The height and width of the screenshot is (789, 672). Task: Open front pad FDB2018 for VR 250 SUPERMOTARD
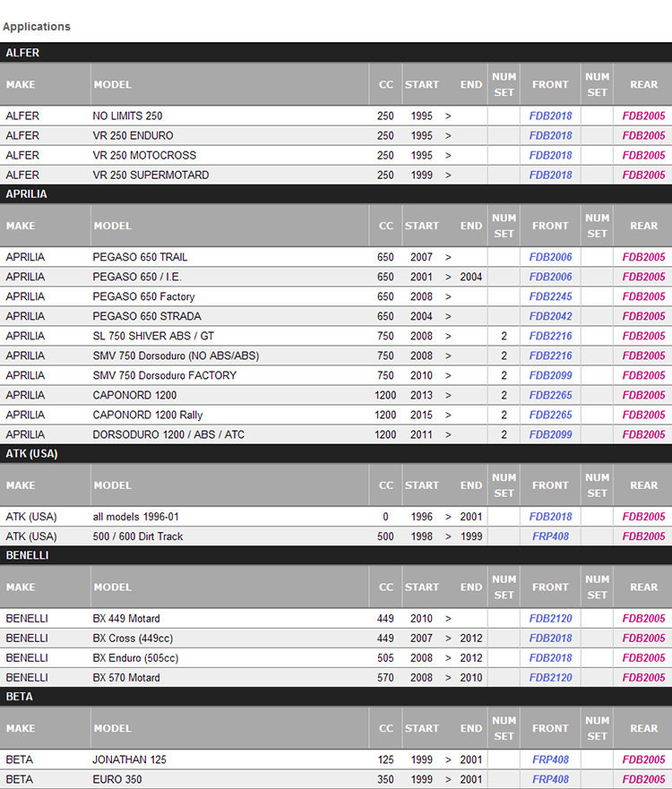tap(550, 176)
